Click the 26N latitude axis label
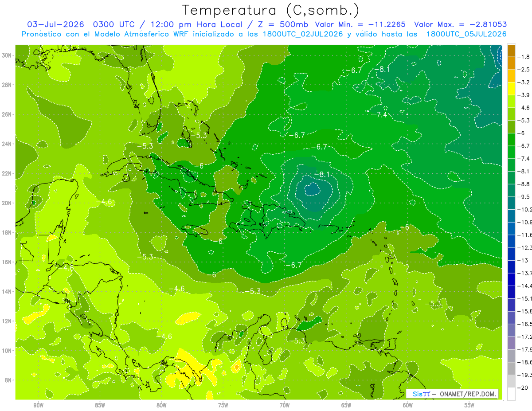 (7, 114)
